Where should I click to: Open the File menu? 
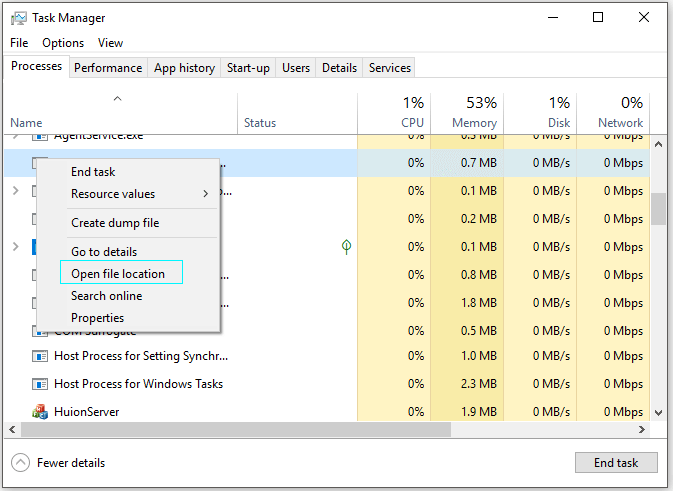(x=19, y=43)
